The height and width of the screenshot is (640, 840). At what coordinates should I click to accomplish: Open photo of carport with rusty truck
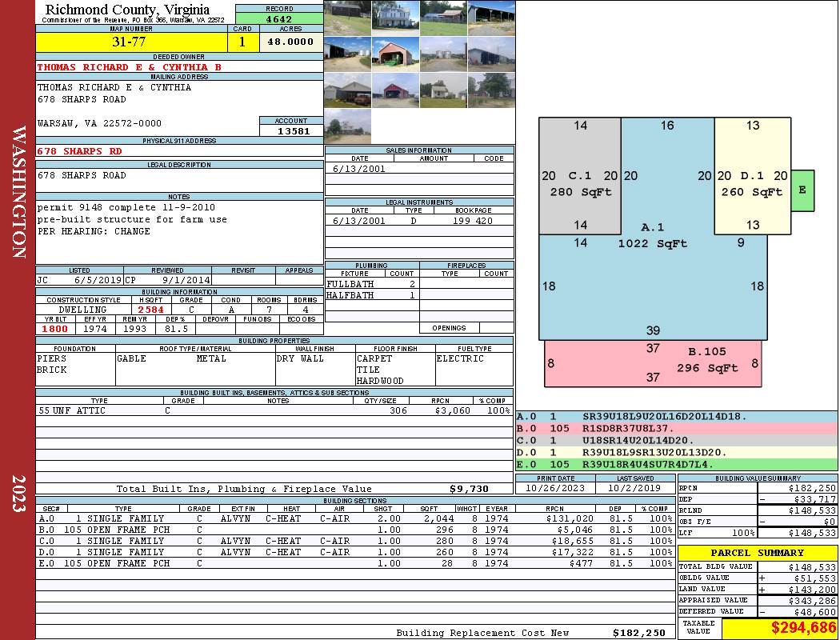(x=348, y=90)
